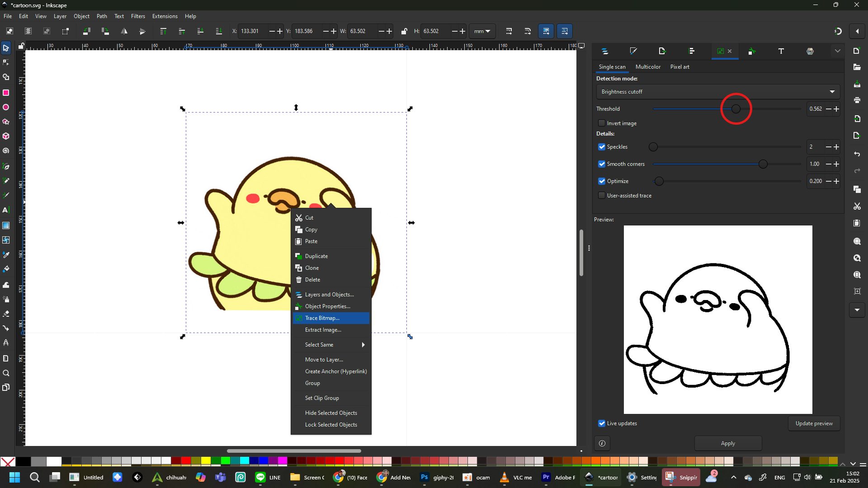Click the Smooth corners slider handle
Image resolution: width=868 pixels, height=488 pixels.
click(763, 164)
